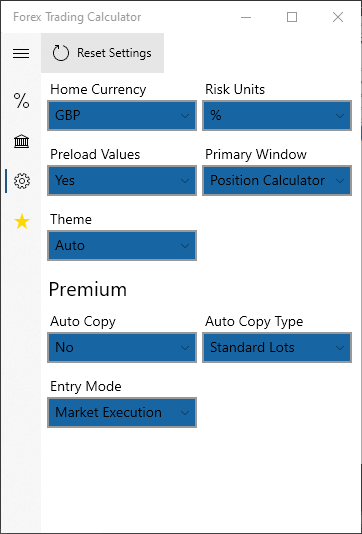This screenshot has height=534, width=362.
Task: Click the circular reset arrow icon
Action: [61, 53]
